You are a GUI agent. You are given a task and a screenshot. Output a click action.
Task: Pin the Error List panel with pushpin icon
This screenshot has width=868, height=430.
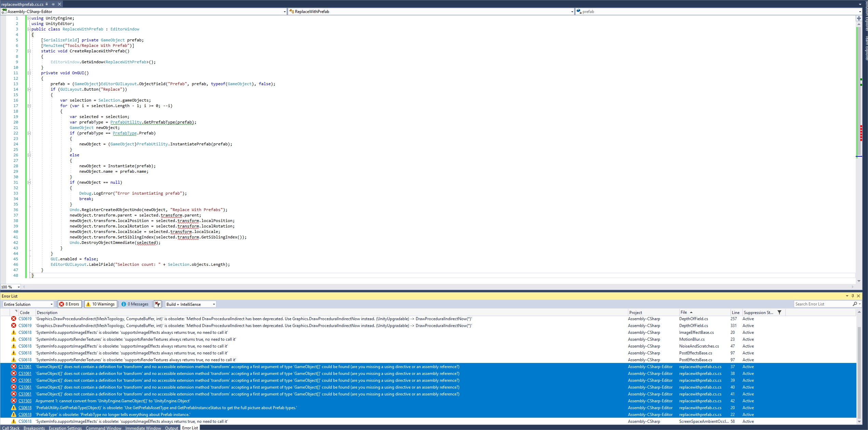853,296
